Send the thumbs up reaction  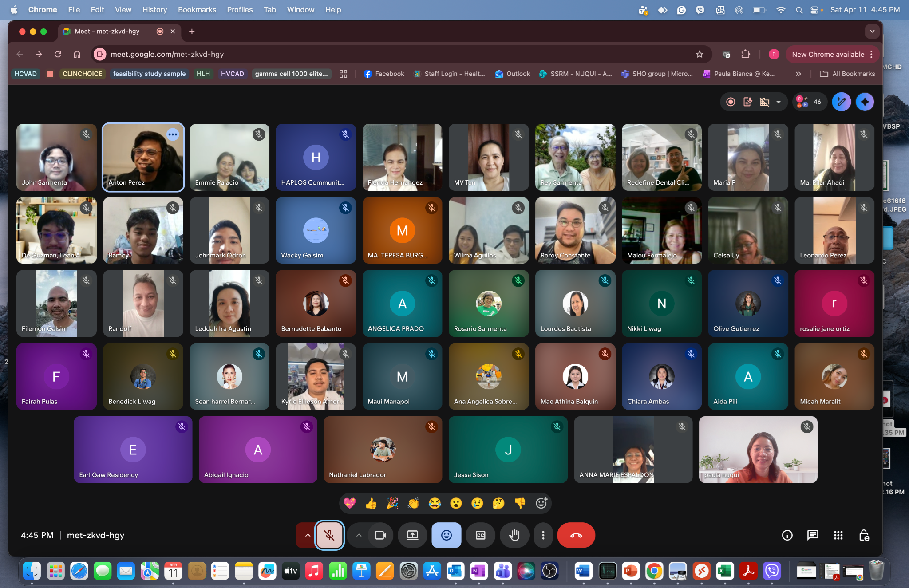(x=371, y=503)
